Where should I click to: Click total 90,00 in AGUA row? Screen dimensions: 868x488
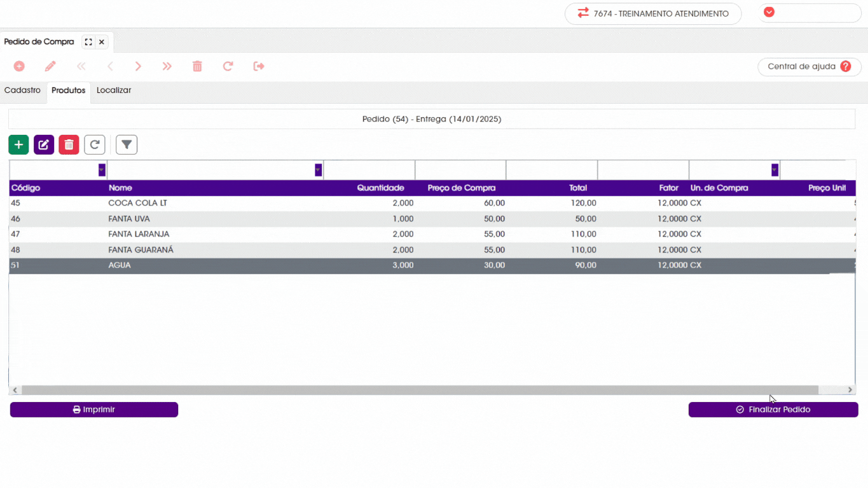tap(552, 265)
